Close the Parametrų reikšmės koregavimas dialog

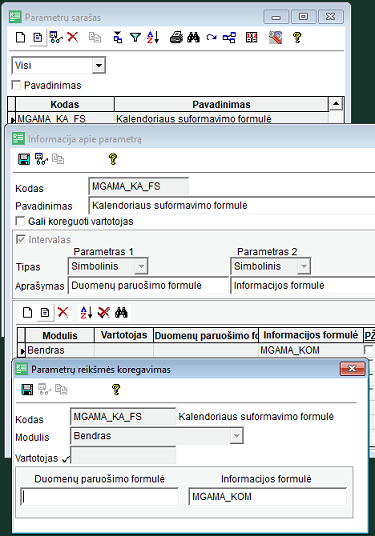tap(352, 368)
